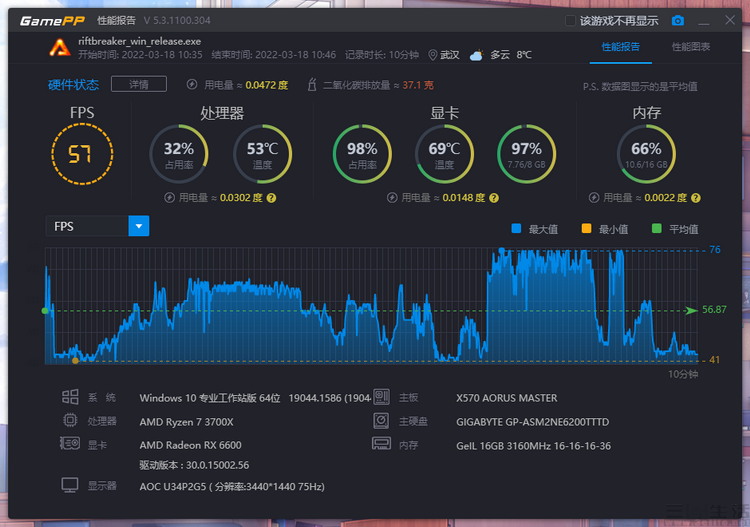Viewport: 750px width, 527px height.
Task: Open hardware 详情 button
Action: tap(139, 84)
